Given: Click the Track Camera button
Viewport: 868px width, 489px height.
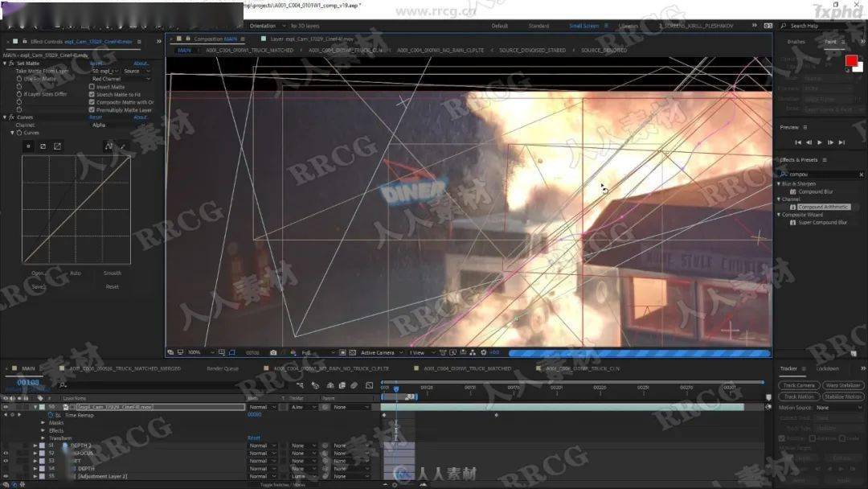Looking at the screenshot, I should pos(799,385).
